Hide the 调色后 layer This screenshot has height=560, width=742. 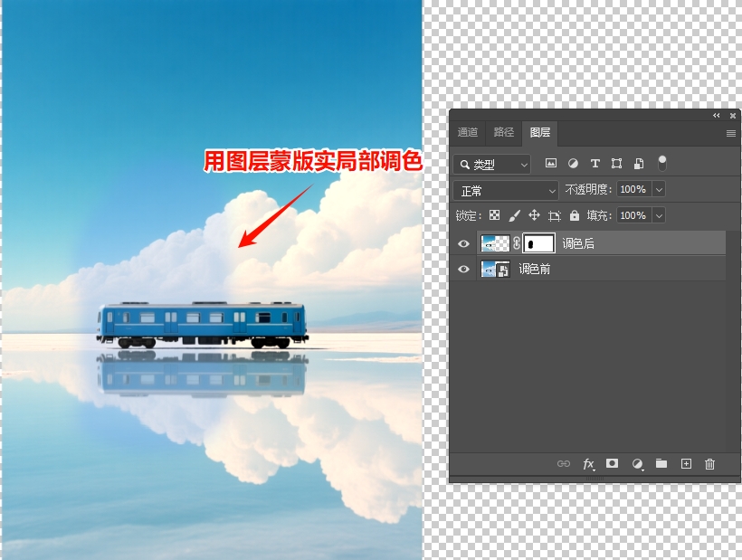[x=464, y=243]
